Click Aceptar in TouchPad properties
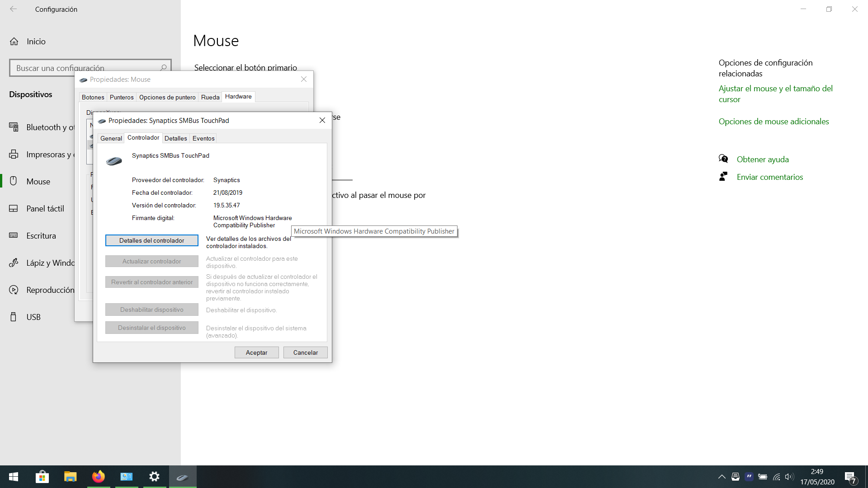868x488 pixels. [x=257, y=352]
